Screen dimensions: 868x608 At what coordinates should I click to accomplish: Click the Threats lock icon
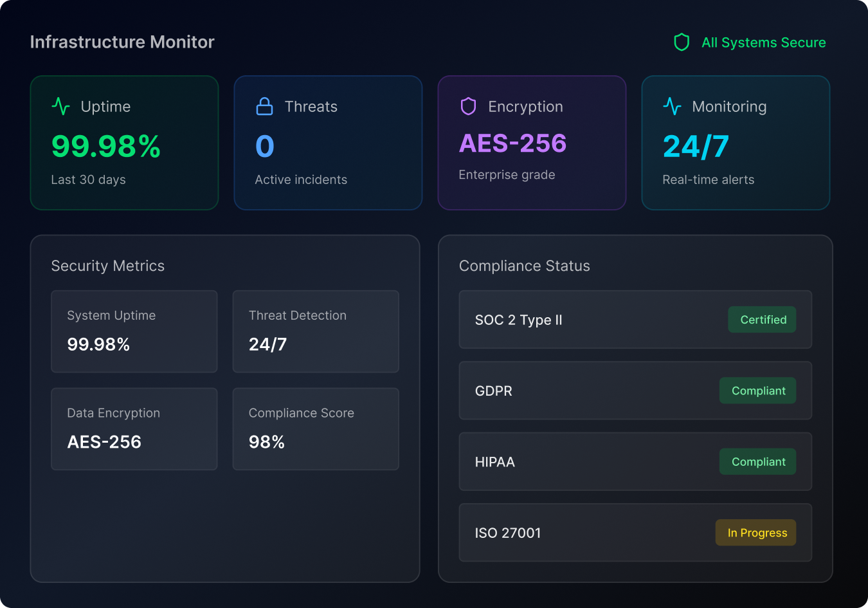[264, 106]
